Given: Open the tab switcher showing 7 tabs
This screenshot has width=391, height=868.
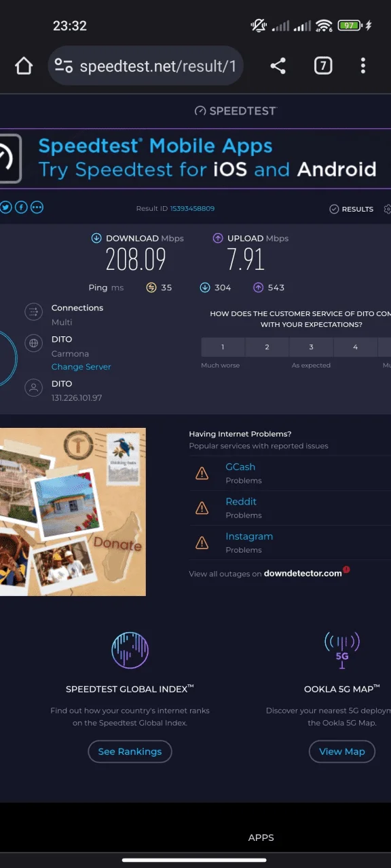Looking at the screenshot, I should pyautogui.click(x=323, y=66).
